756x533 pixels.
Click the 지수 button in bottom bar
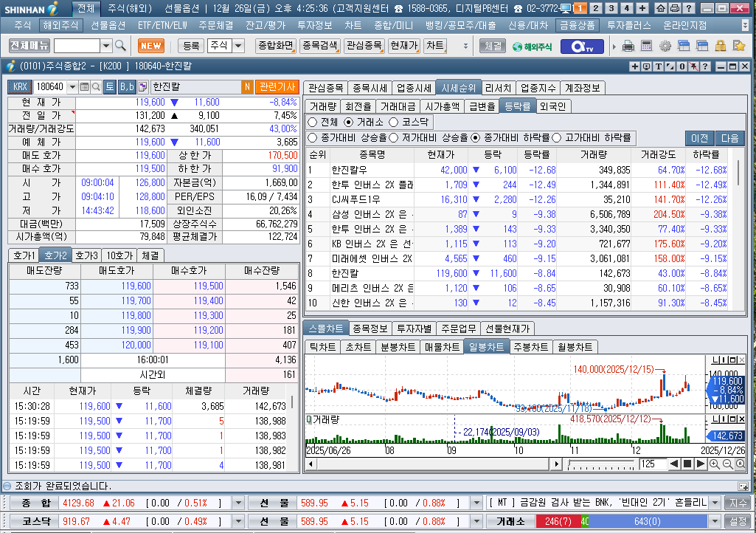click(x=738, y=503)
